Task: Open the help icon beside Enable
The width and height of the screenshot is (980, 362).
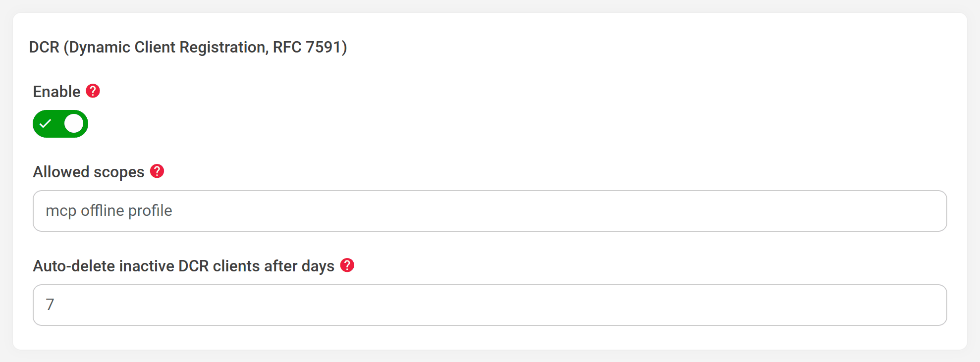Action: coord(93,91)
